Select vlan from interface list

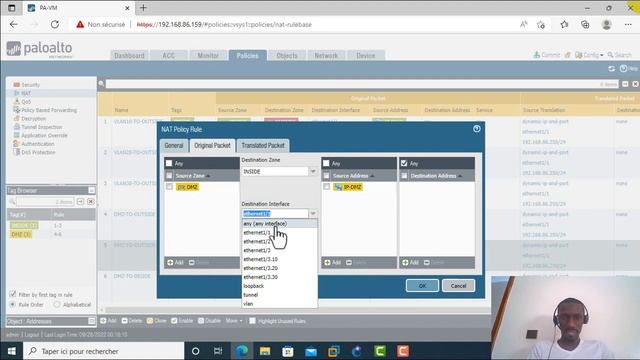[x=280, y=304]
